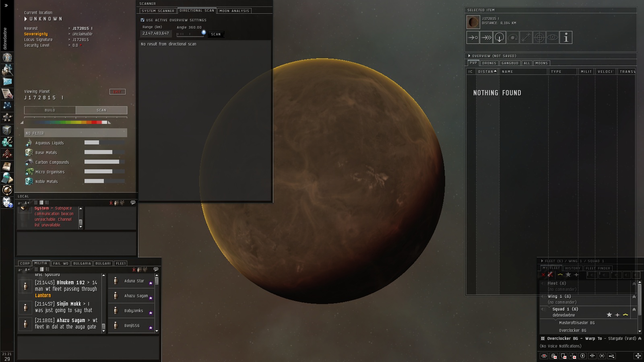Open People & Places from the sidebar
This screenshot has width=644, height=362.
click(x=7, y=69)
